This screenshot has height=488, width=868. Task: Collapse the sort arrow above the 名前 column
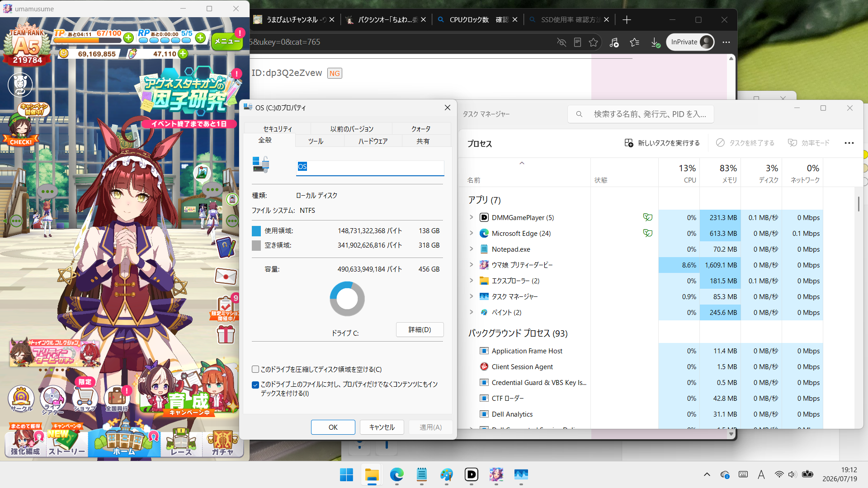tap(522, 163)
